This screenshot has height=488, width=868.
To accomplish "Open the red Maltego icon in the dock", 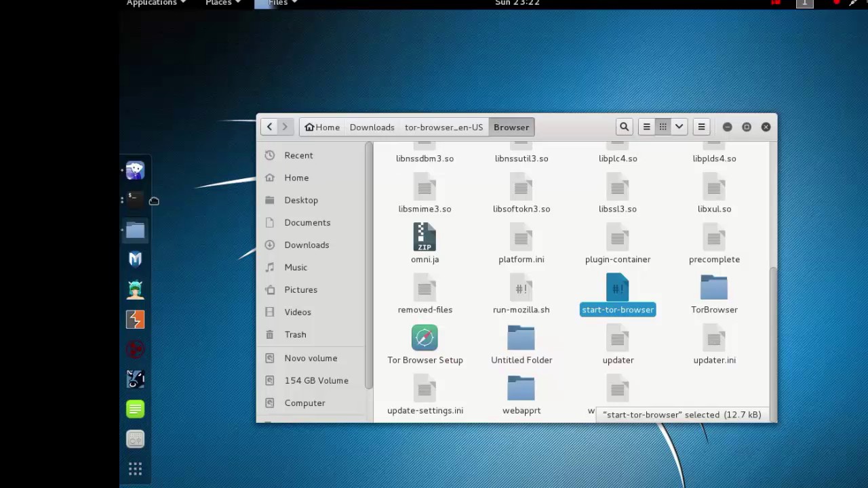I will (x=135, y=349).
